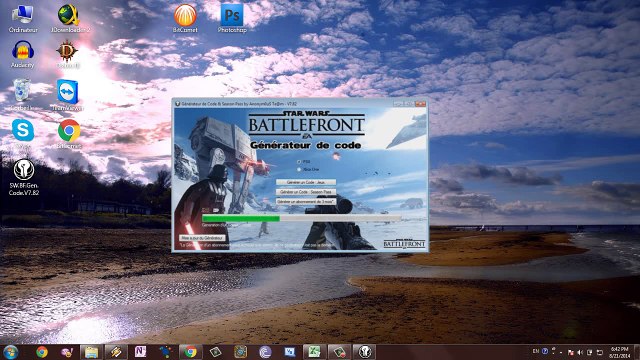Open the Ordinateur desktop icon

(x=23, y=19)
